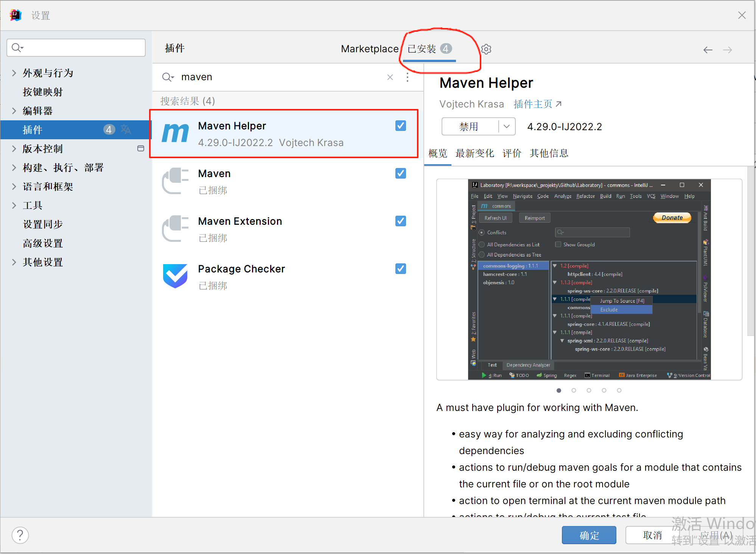This screenshot has height=554, width=756.
Task: Click the forward navigation arrow
Action: coord(727,50)
